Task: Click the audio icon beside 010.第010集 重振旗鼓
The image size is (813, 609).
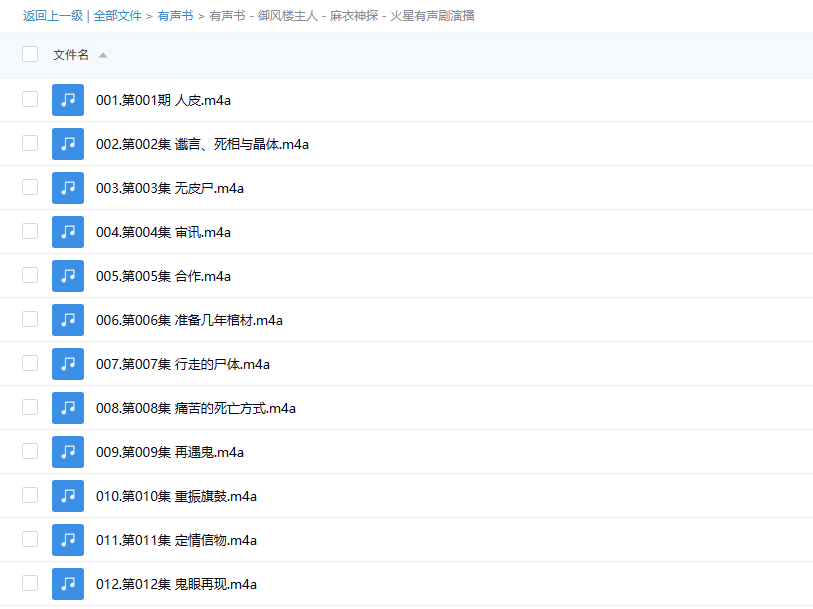Action: coord(68,496)
